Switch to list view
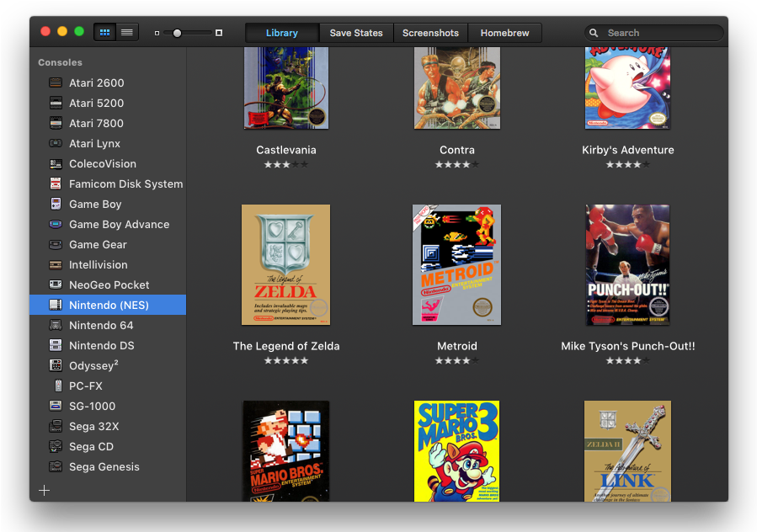 [127, 32]
